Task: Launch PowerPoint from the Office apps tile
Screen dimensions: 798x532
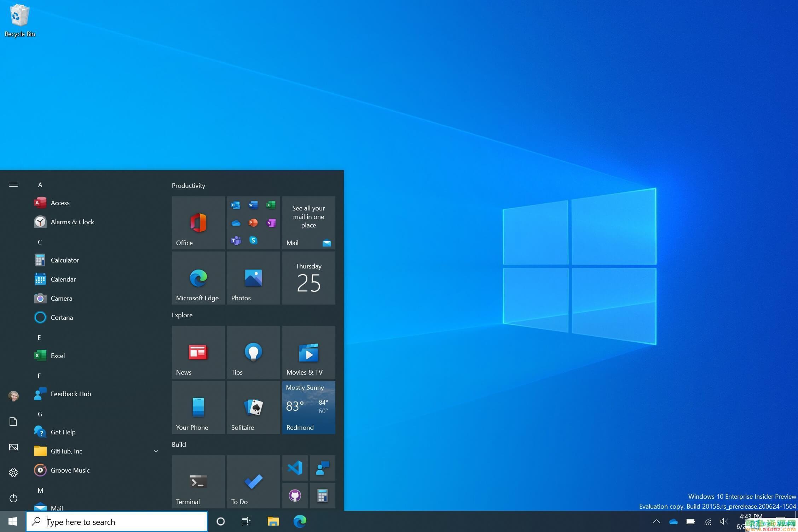Action: pyautogui.click(x=253, y=223)
